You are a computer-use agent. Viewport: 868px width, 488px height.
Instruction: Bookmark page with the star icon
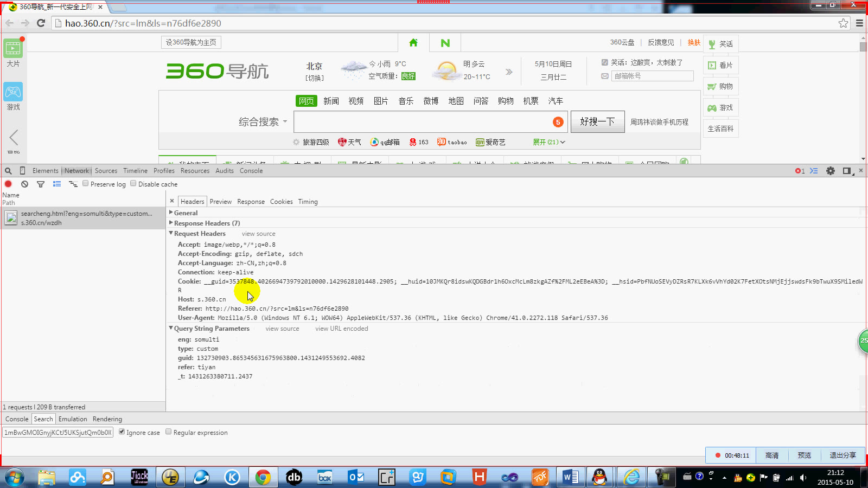843,23
